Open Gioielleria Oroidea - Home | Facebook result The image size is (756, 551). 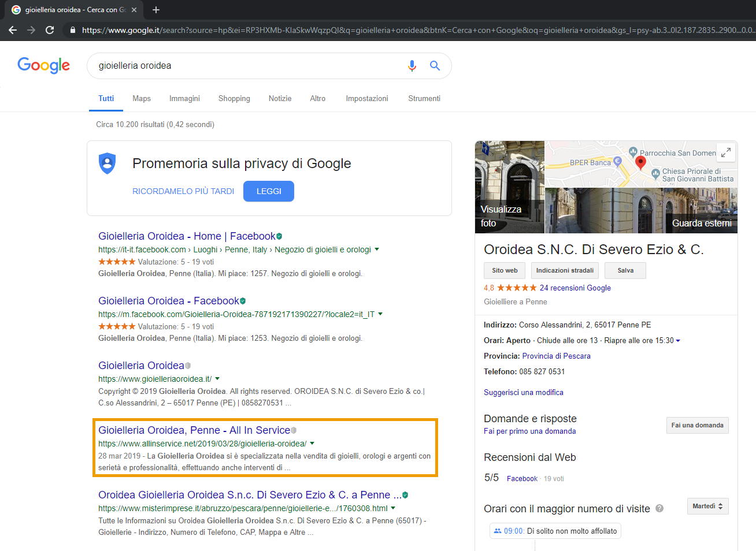(187, 236)
